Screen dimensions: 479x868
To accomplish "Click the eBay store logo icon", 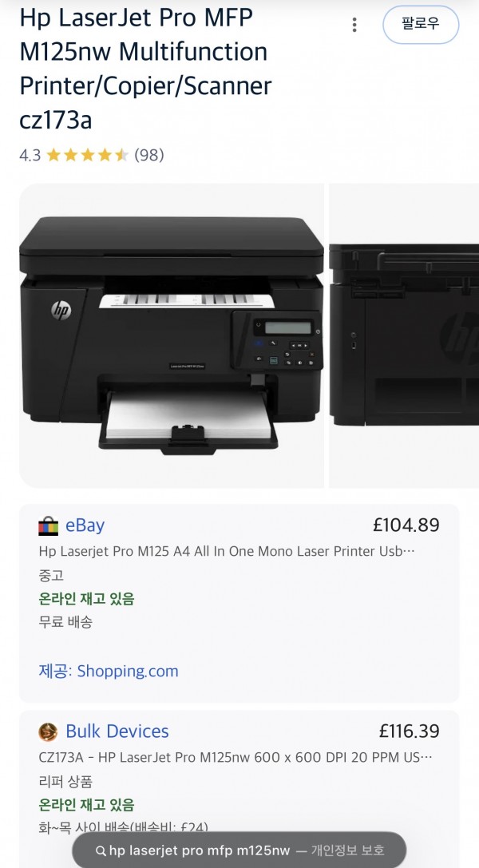I will (48, 525).
